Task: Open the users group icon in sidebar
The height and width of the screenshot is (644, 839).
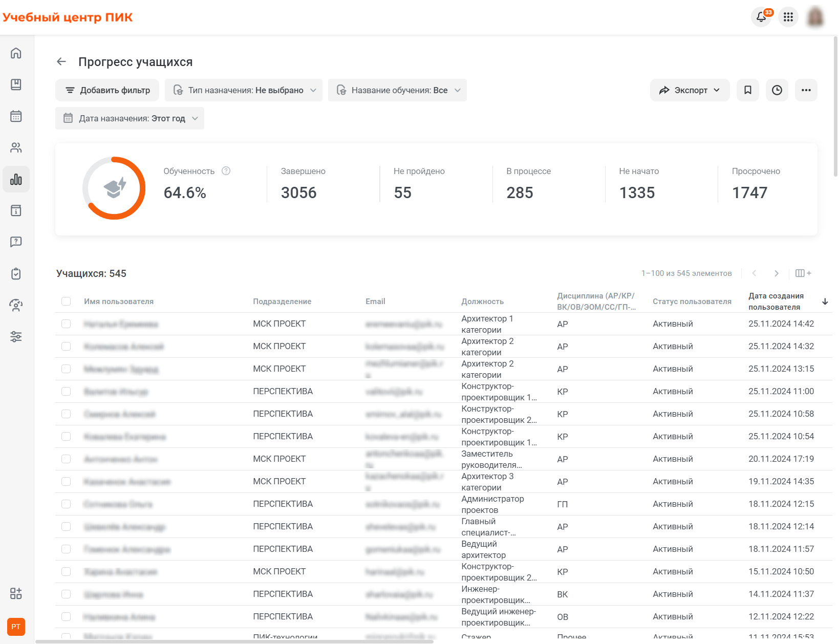Action: click(16, 148)
